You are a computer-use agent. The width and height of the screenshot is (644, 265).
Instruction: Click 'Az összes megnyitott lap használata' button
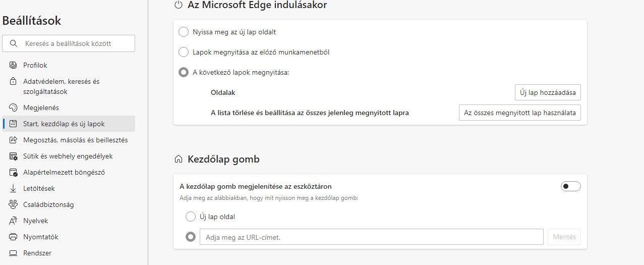(x=520, y=113)
